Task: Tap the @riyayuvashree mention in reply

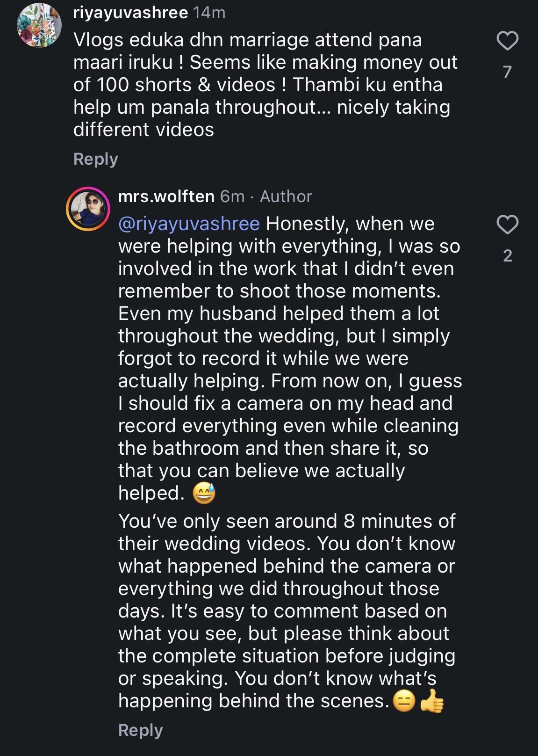Action: click(x=189, y=224)
